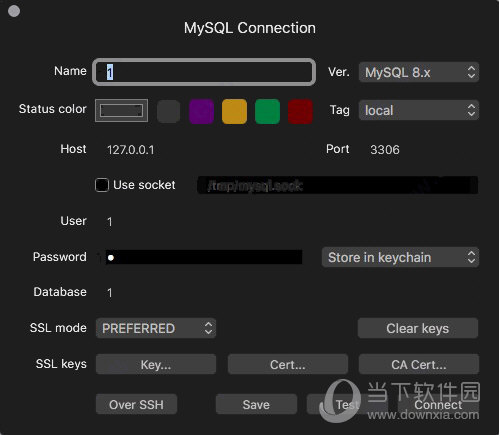Select the orange status color swatch
The width and height of the screenshot is (499, 435).
[234, 111]
